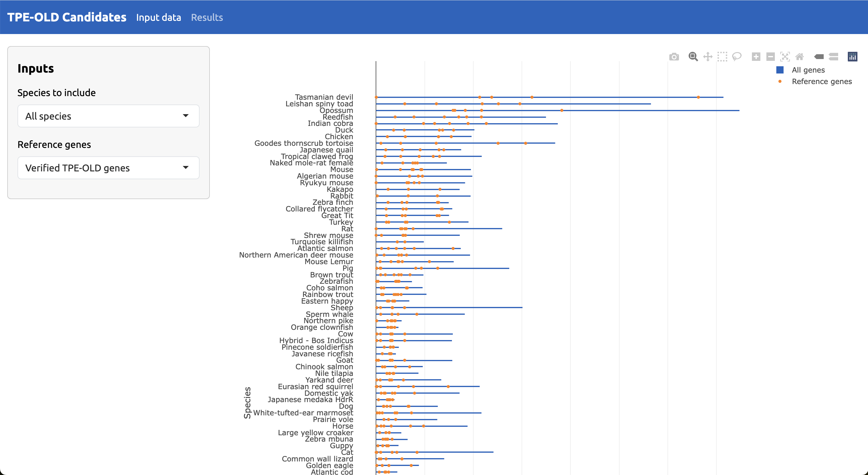Open the 'Input data' menu item

158,17
